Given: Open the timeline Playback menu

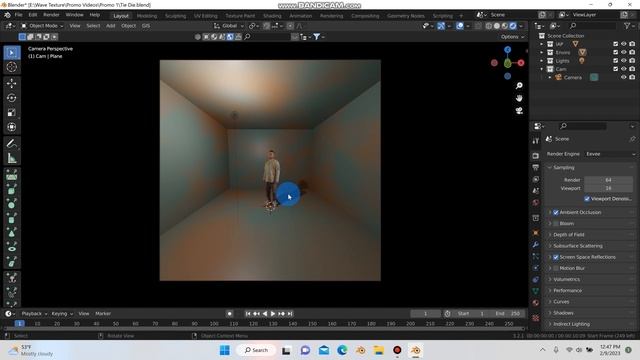Looking at the screenshot, I should point(34,314).
